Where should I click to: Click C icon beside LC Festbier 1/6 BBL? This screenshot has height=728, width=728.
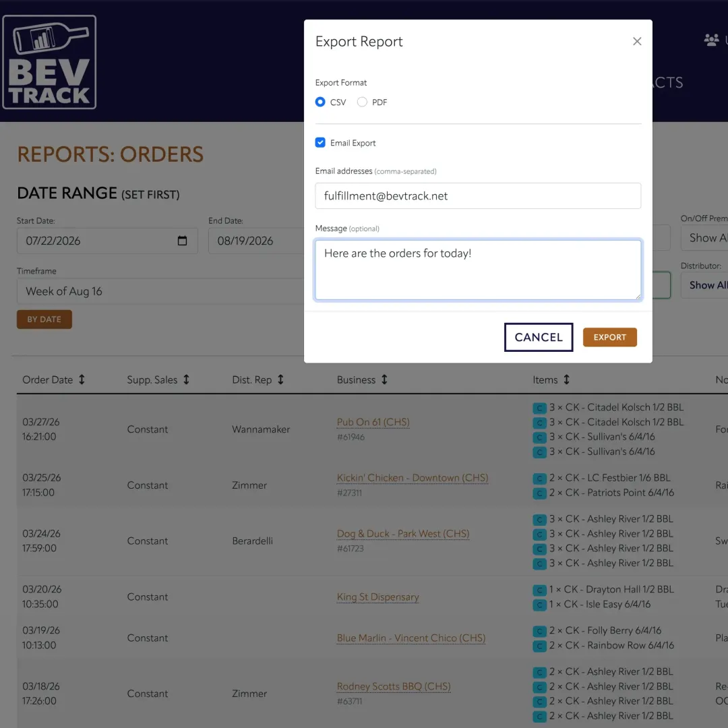(539, 479)
